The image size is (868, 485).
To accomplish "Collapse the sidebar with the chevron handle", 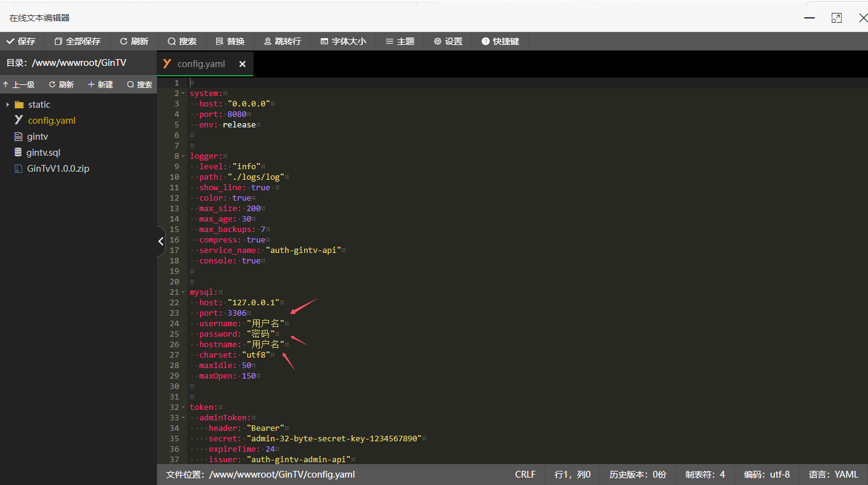I will pos(161,241).
